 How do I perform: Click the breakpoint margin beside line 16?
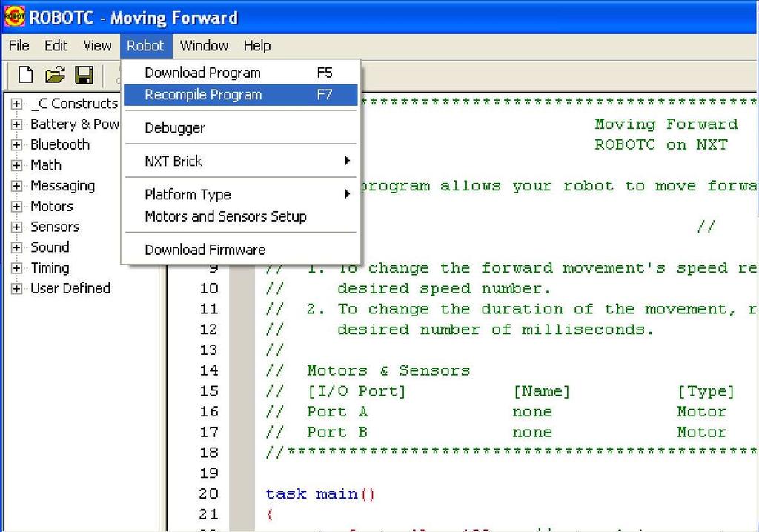tap(242, 412)
